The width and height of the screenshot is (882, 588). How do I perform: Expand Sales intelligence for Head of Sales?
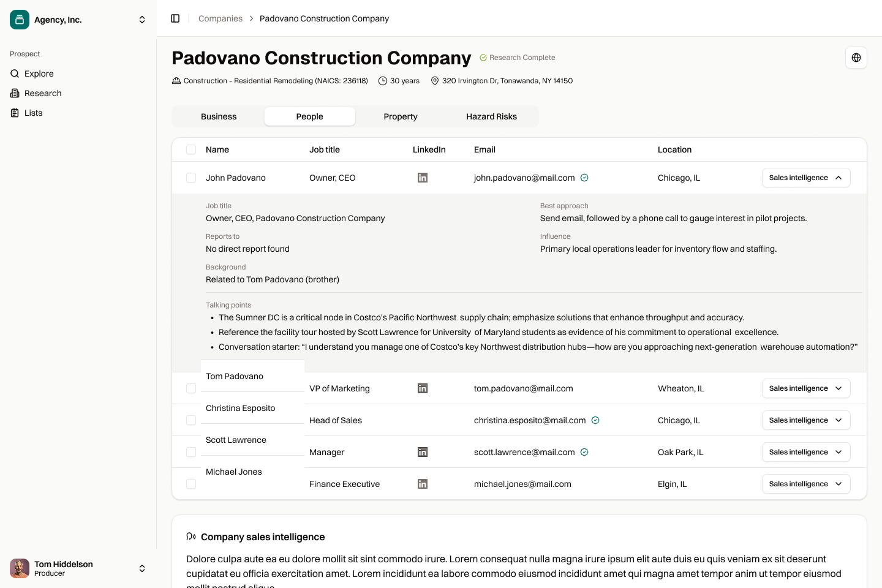point(805,420)
